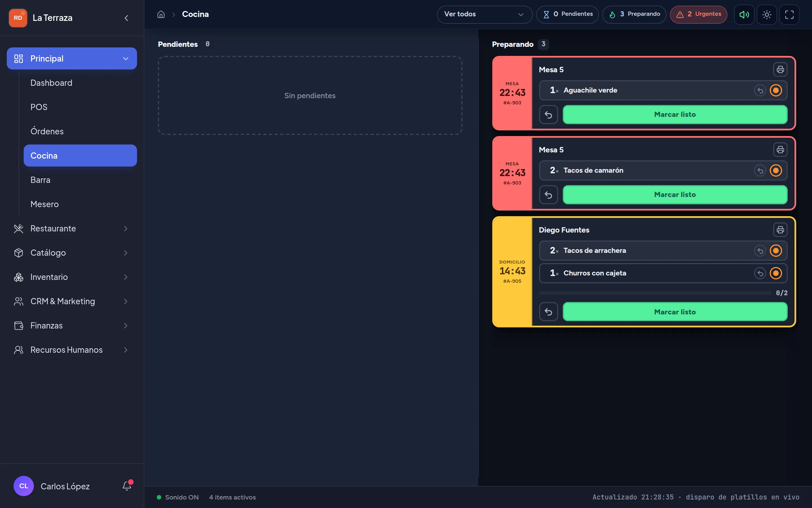The image size is (812, 508).
Task: Mark Aguachile verde item as done
Action: pos(776,90)
